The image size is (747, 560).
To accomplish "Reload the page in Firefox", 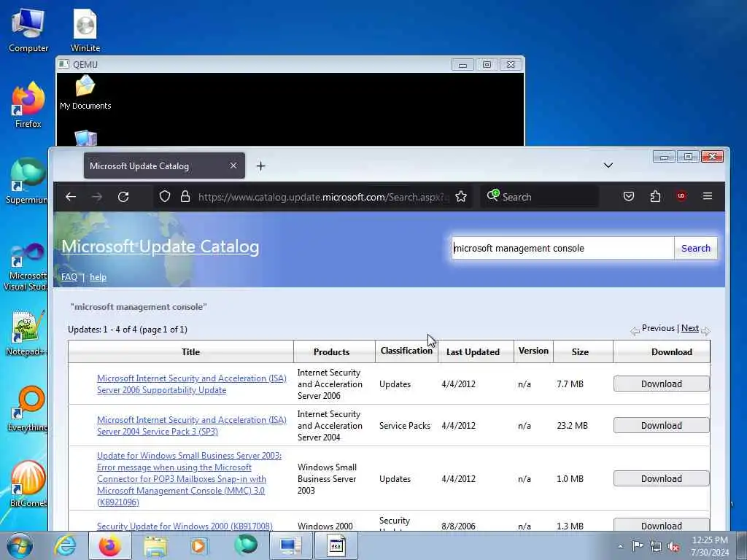I will 123,197.
